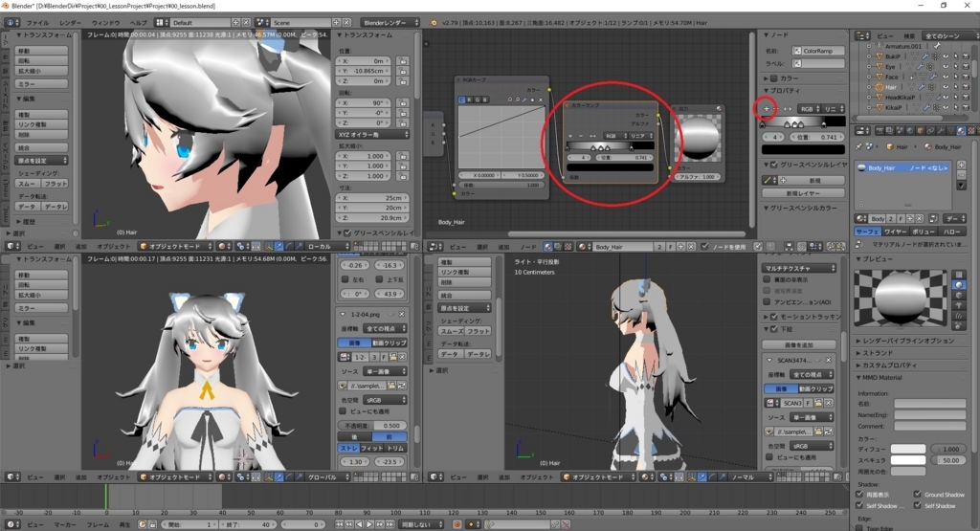Adjust the 不透明度 0.500 opacity slider
Image resolution: width=980 pixels, height=531 pixels.
coord(372,426)
